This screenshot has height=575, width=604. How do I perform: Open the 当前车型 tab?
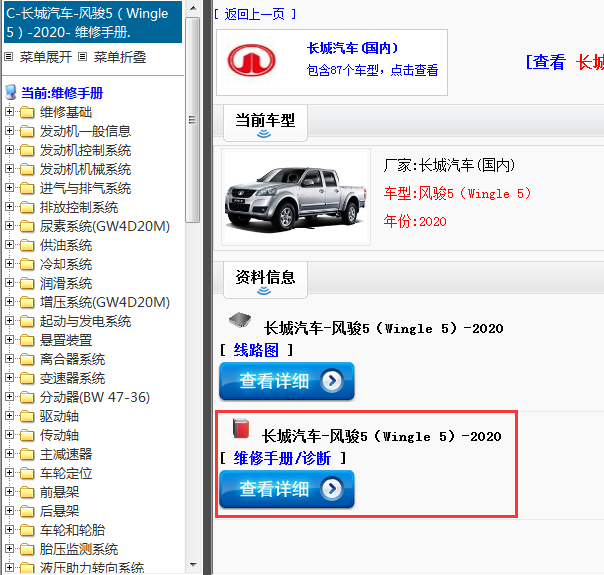[265, 123]
